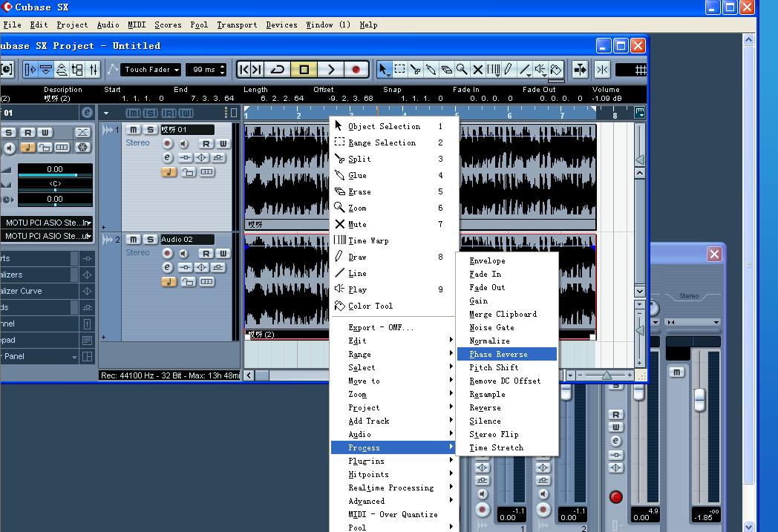Viewport: 778px width, 532px height.
Task: Expand the Range submenu in context menu
Action: coord(394,354)
